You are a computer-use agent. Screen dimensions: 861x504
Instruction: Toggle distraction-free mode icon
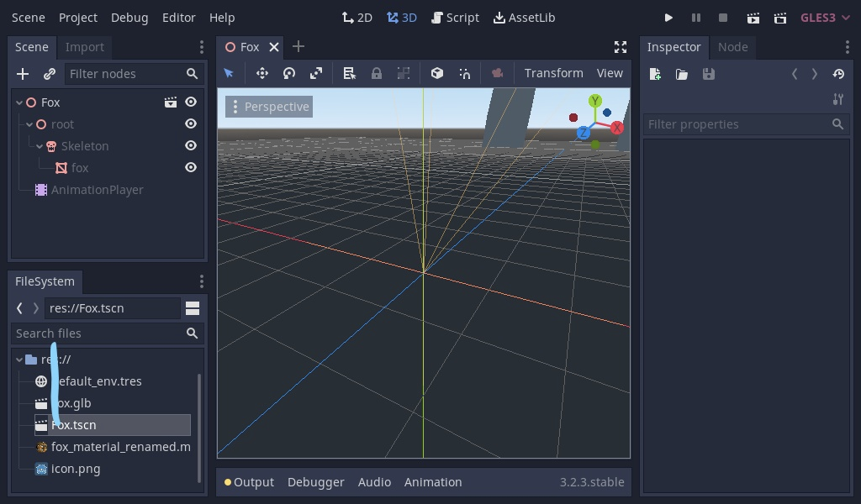[x=621, y=47]
